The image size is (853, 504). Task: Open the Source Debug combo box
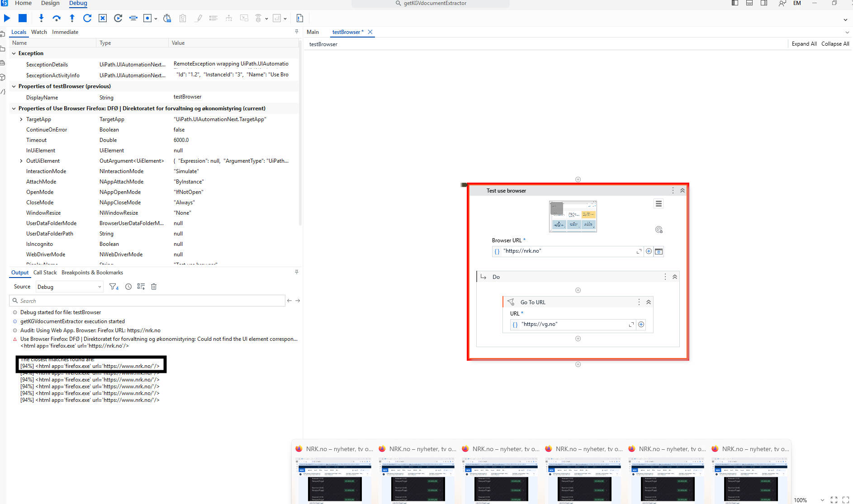pyautogui.click(x=69, y=287)
